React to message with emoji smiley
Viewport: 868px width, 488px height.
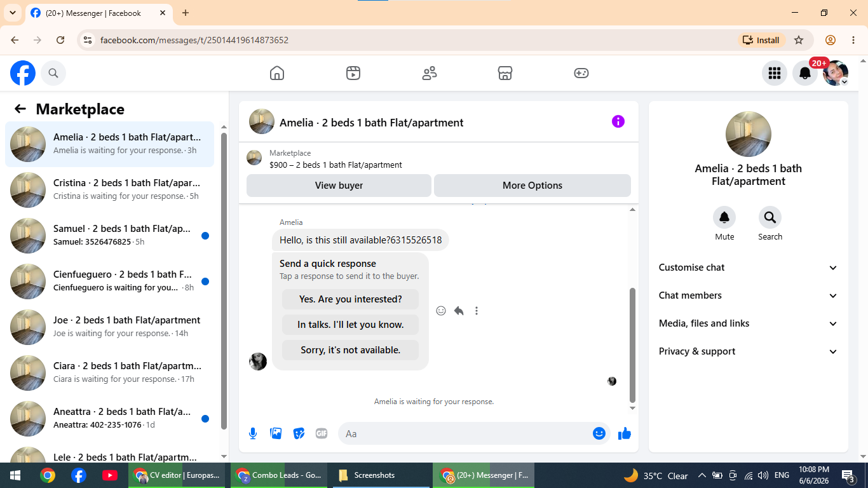click(x=441, y=311)
